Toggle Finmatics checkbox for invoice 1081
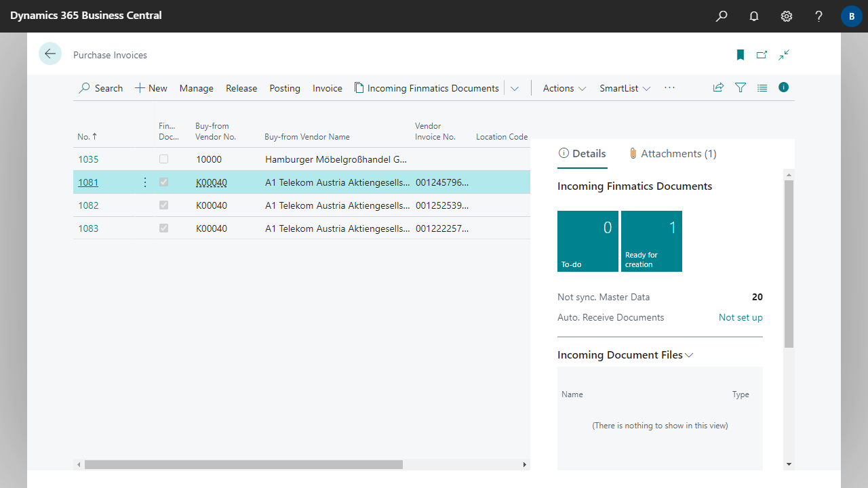 [x=163, y=182]
